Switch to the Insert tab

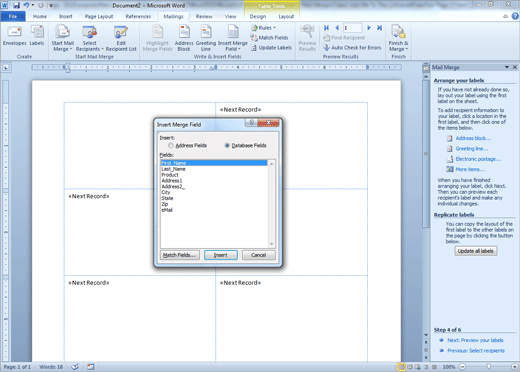66,16
